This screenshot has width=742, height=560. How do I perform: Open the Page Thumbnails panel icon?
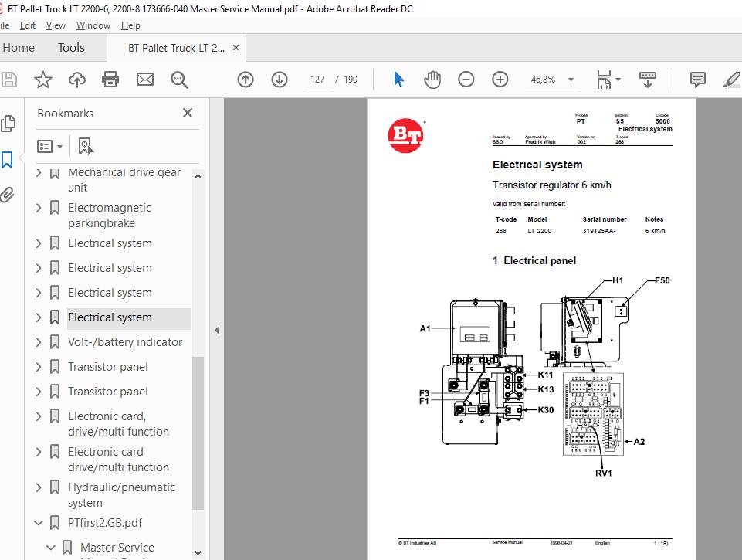point(8,124)
